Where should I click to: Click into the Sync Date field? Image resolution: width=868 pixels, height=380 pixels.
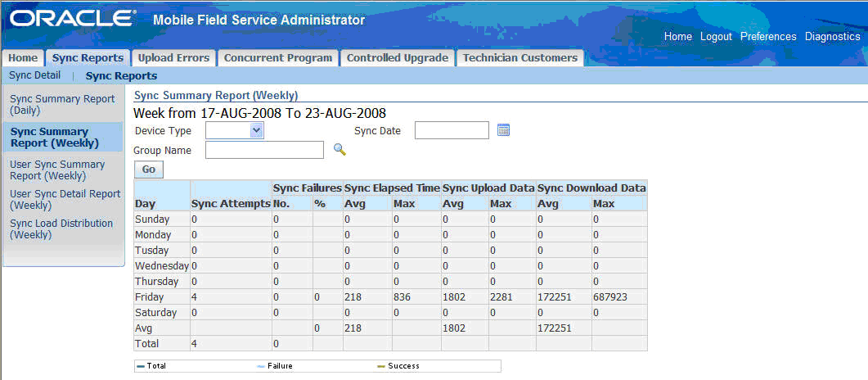(452, 130)
